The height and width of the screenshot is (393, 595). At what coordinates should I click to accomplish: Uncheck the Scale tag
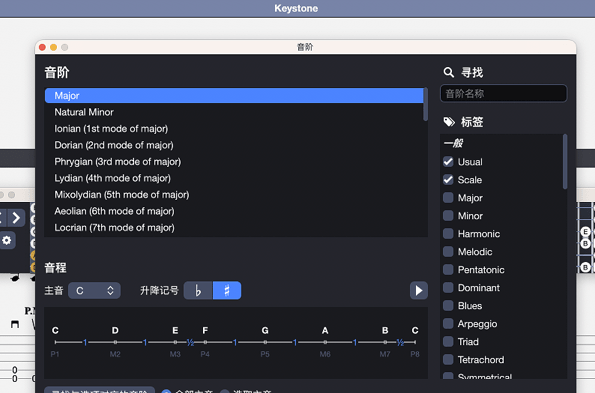(x=448, y=179)
